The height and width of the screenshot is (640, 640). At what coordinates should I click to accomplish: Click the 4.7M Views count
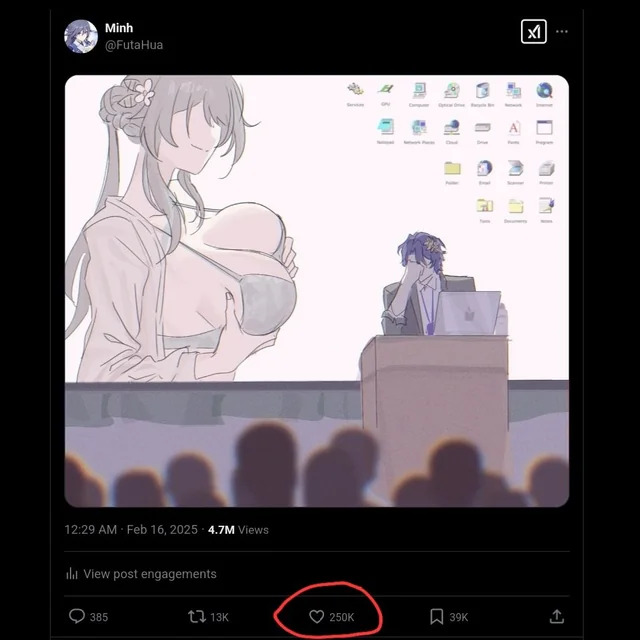(238, 530)
